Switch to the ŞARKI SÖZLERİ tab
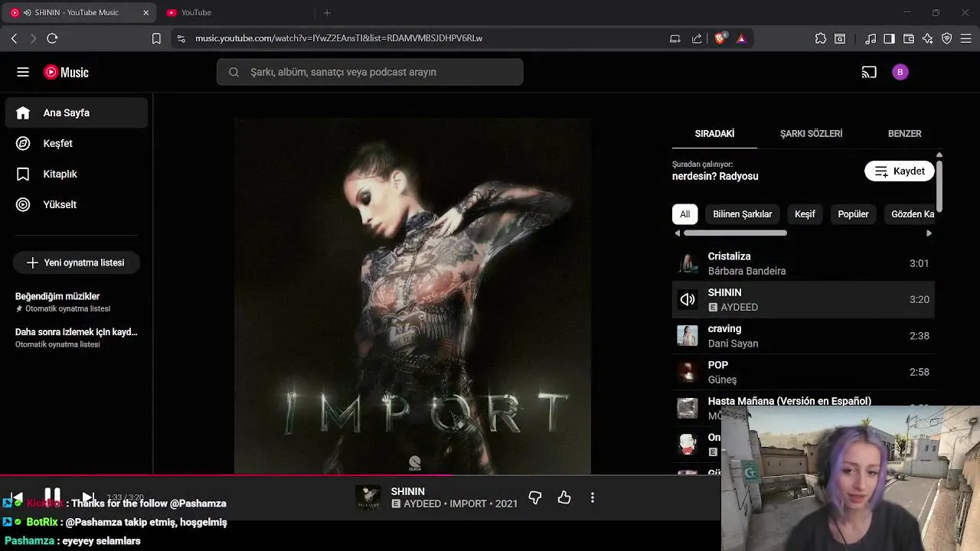 (811, 133)
